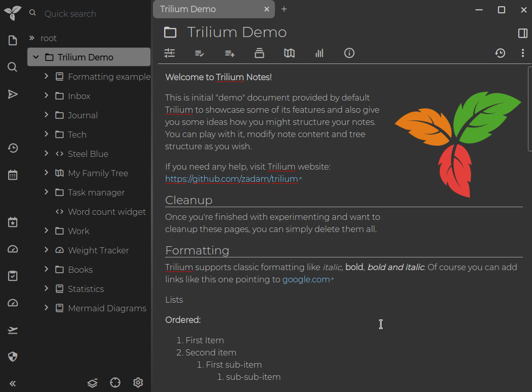Open the note actions three-dot menu
Screen dimensions: 532x392
522,53
